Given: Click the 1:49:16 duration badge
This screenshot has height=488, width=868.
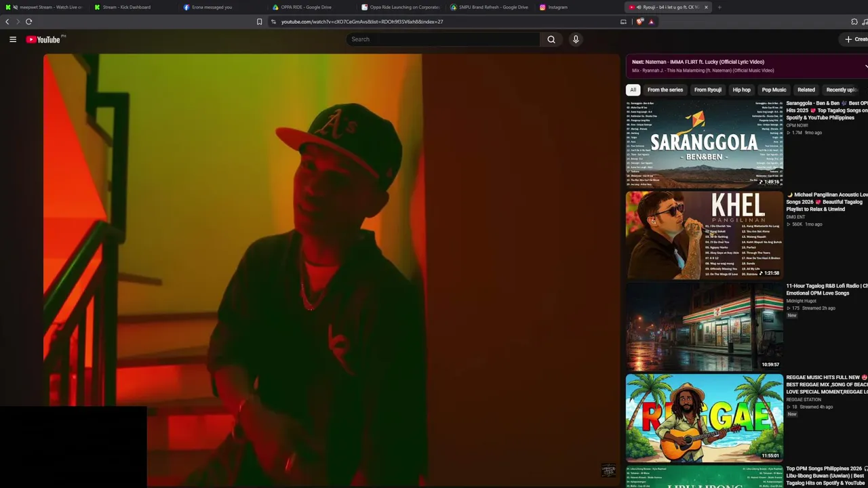Looking at the screenshot, I should tap(770, 182).
